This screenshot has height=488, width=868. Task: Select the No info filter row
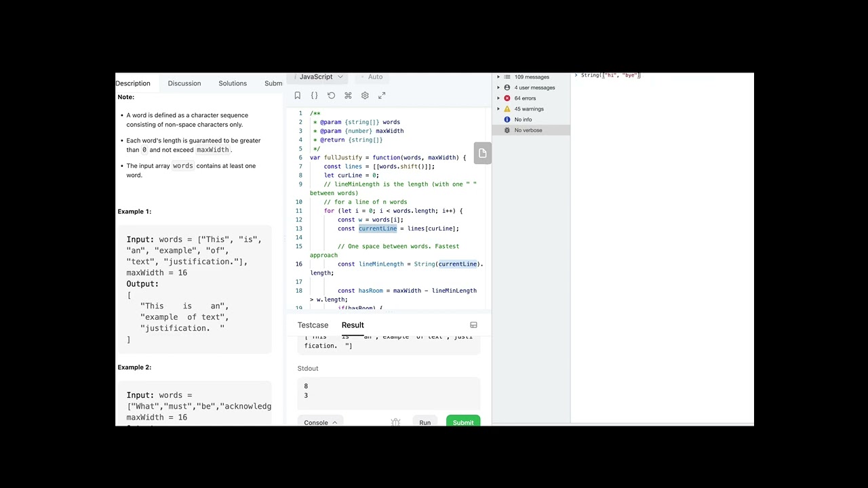point(531,119)
